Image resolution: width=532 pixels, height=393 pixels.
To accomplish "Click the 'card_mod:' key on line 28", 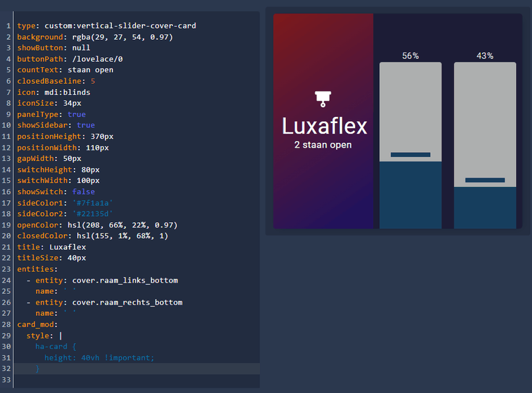I will [x=37, y=325].
